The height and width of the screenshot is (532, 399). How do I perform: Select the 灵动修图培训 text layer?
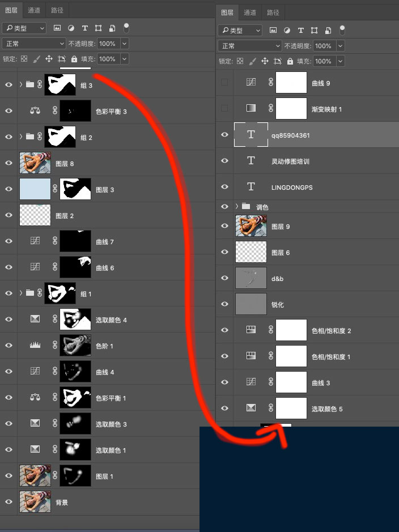tap(307, 161)
